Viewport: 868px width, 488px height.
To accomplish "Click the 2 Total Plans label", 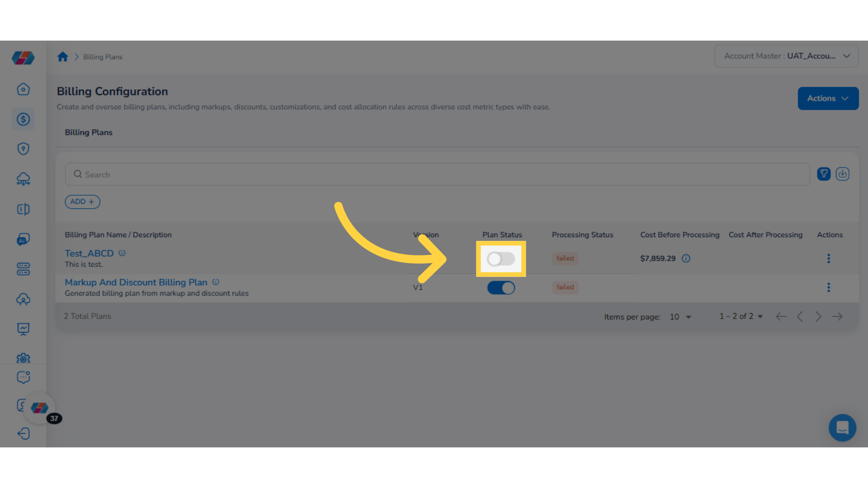I will coord(87,316).
